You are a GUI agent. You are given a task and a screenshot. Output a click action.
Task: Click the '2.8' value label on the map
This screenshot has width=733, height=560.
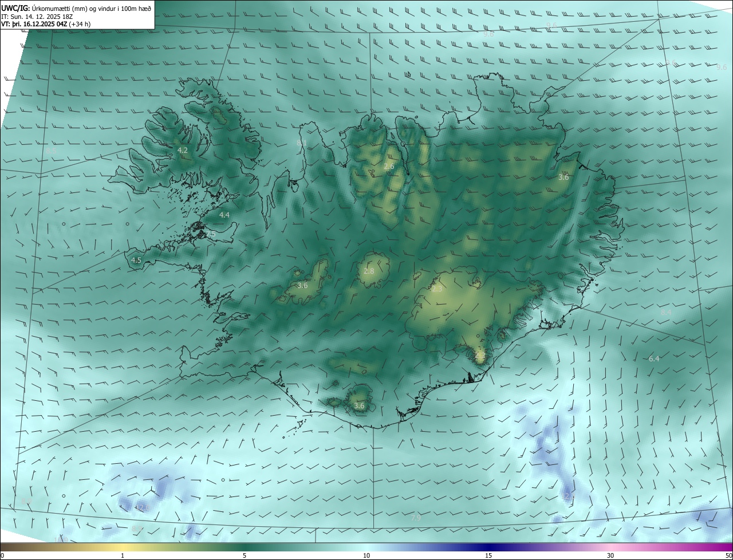pos(369,271)
